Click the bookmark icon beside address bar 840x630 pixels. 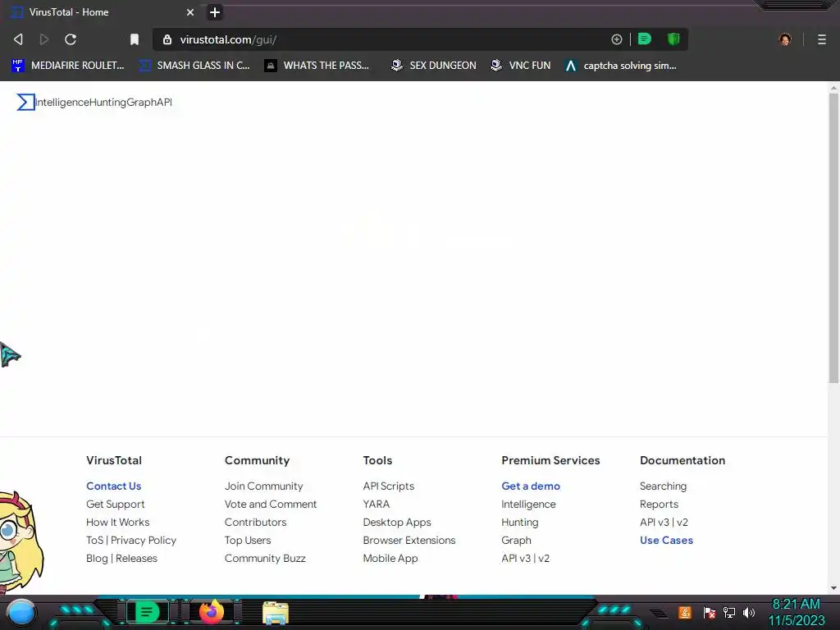pos(135,39)
